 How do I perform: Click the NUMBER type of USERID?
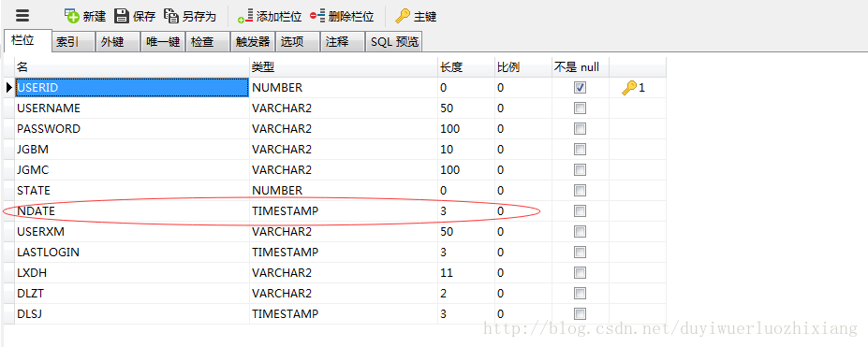coord(344,87)
